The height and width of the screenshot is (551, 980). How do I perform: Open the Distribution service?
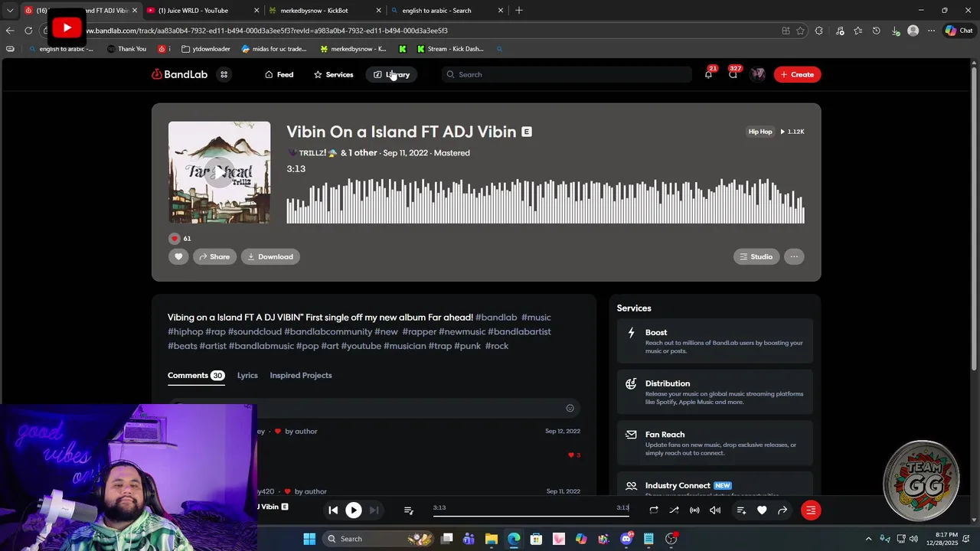[715, 393]
